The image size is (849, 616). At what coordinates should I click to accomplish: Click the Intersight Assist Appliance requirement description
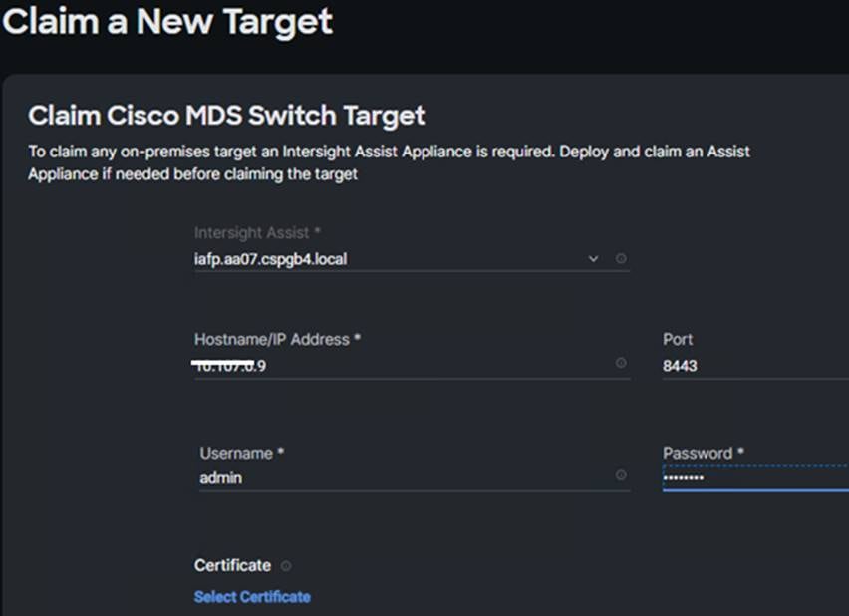click(389, 162)
